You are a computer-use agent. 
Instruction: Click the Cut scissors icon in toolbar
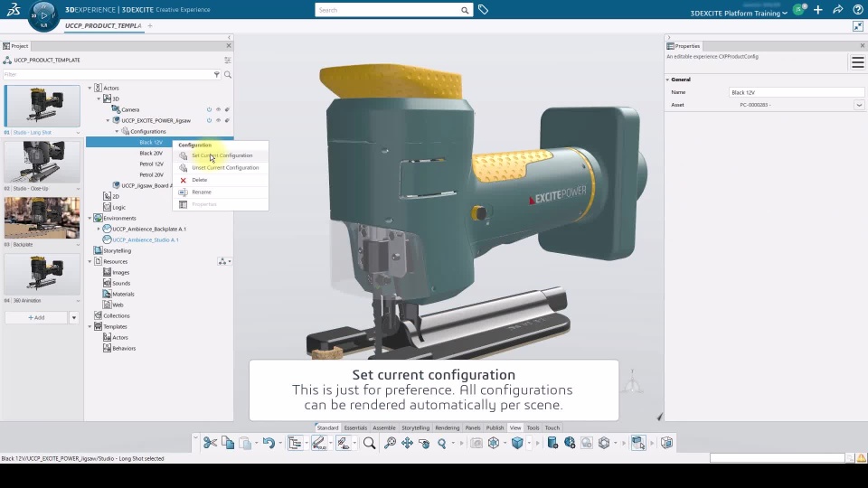210,443
